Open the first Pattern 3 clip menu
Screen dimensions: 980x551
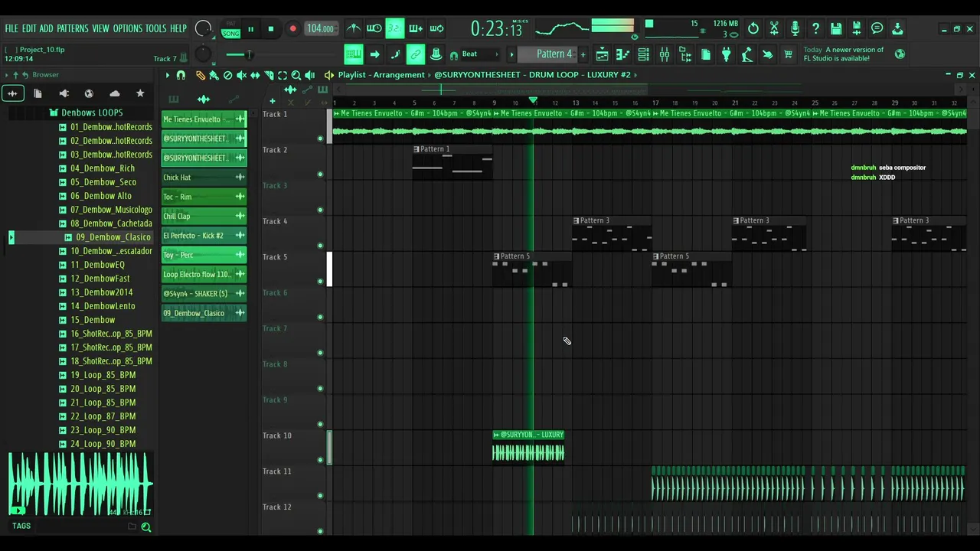pos(577,220)
